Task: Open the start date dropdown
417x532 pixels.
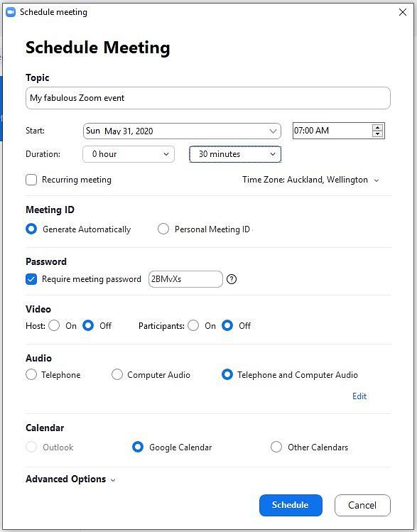Action: point(182,131)
